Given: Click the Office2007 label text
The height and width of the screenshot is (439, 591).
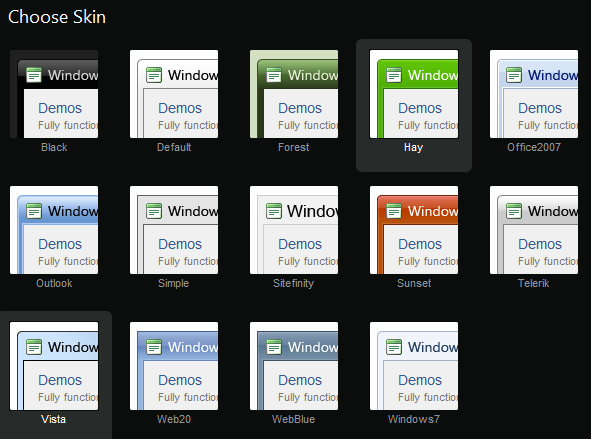Looking at the screenshot, I should tap(534, 147).
